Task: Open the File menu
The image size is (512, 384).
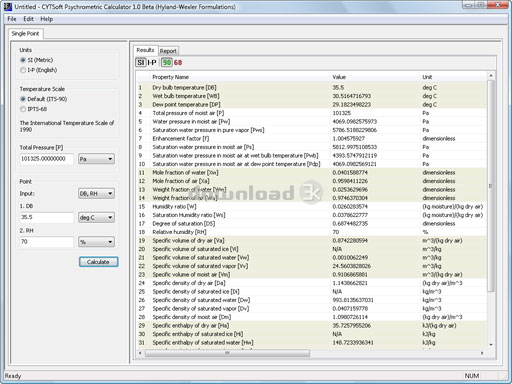Action: pos(12,19)
